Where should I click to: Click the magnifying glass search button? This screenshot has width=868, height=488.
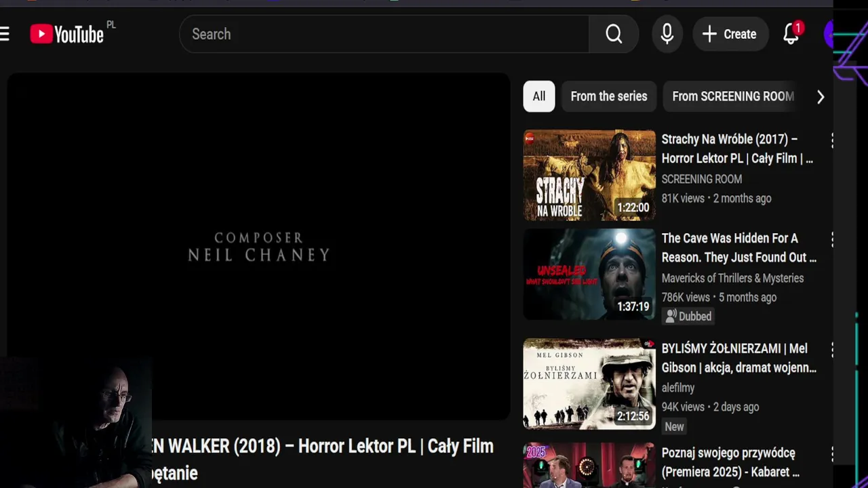pyautogui.click(x=614, y=34)
